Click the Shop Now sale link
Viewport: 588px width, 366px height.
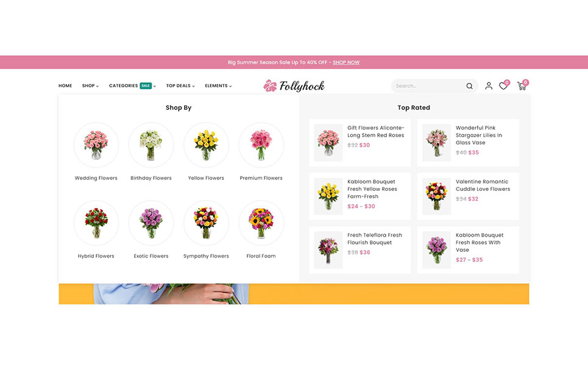click(x=346, y=62)
